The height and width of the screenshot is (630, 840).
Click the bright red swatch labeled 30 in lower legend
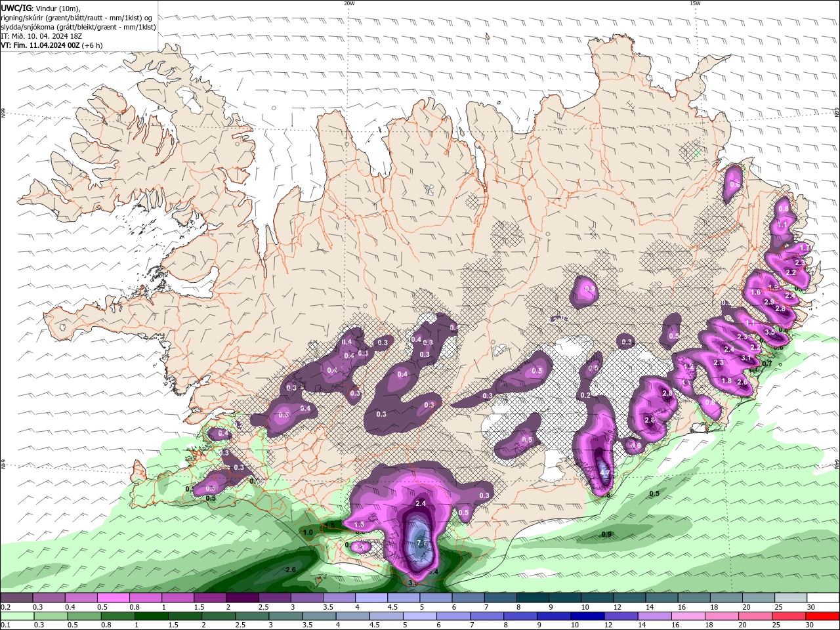pos(822,616)
